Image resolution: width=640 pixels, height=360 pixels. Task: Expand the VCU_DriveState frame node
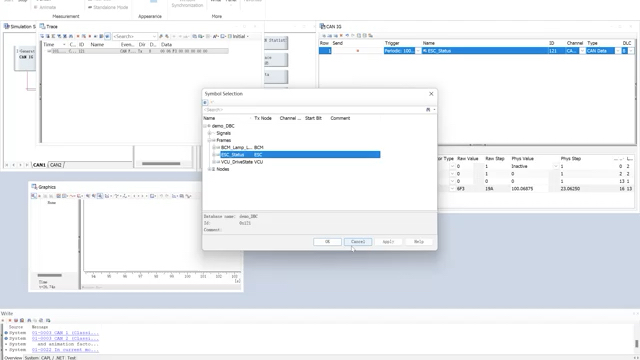click(213, 162)
